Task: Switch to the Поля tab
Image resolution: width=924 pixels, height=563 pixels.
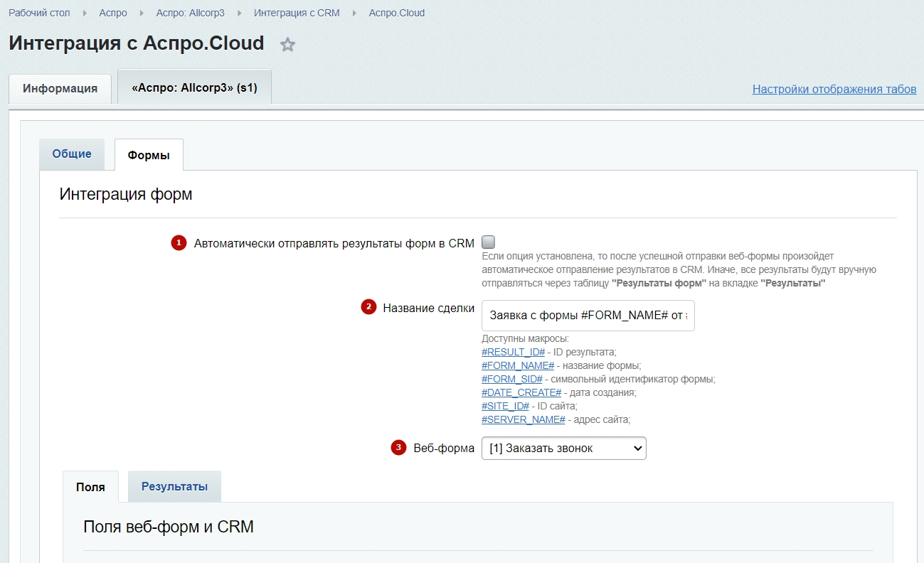Action: pos(90,487)
